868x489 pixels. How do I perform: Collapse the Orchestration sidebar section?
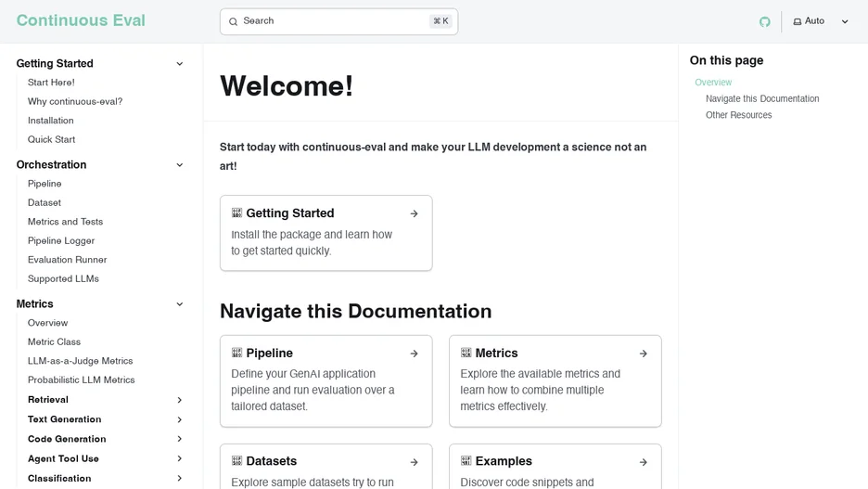(x=179, y=165)
